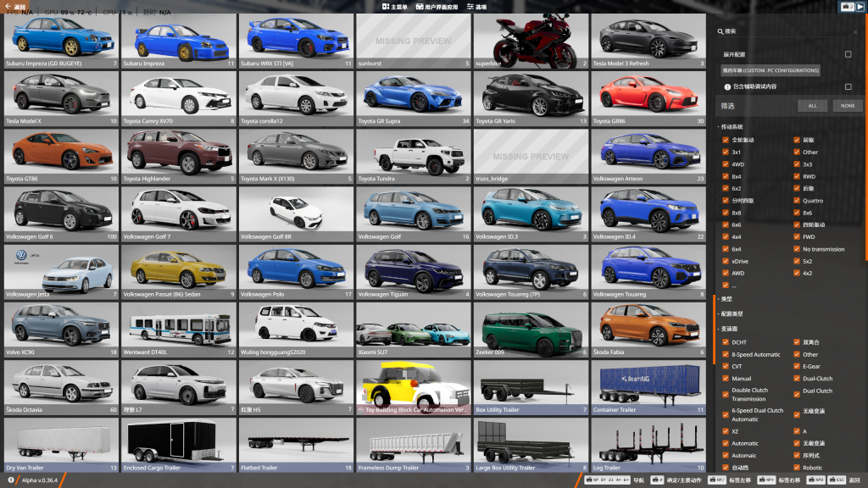Select the Toy Building Block Car thumbnail
Screen dimensions: 868x488
[x=414, y=387]
